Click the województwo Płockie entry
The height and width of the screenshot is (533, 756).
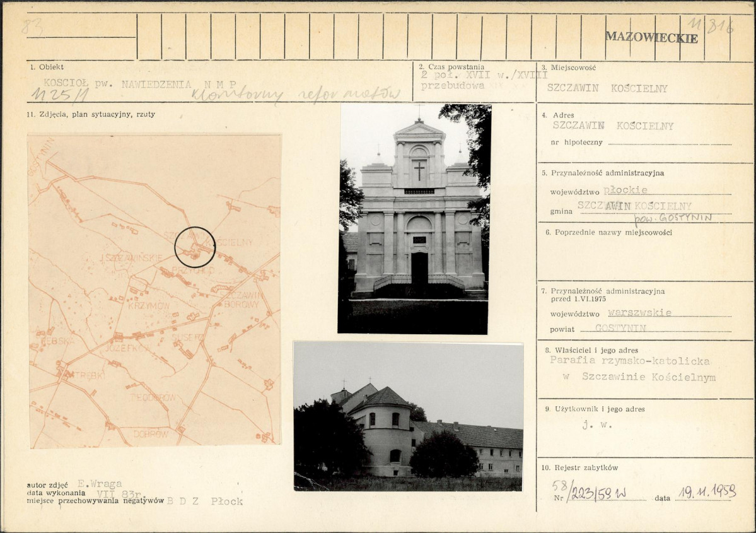pos(625,190)
